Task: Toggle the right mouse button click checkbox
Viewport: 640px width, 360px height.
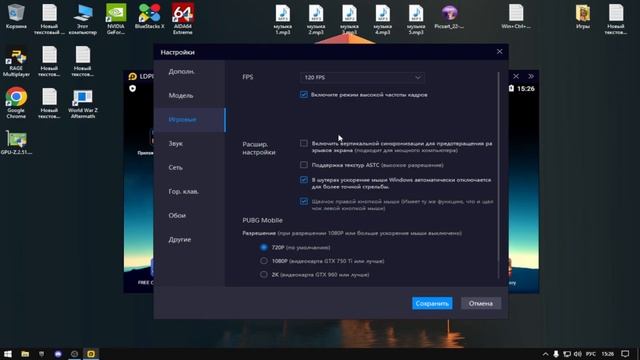Action: (304, 202)
